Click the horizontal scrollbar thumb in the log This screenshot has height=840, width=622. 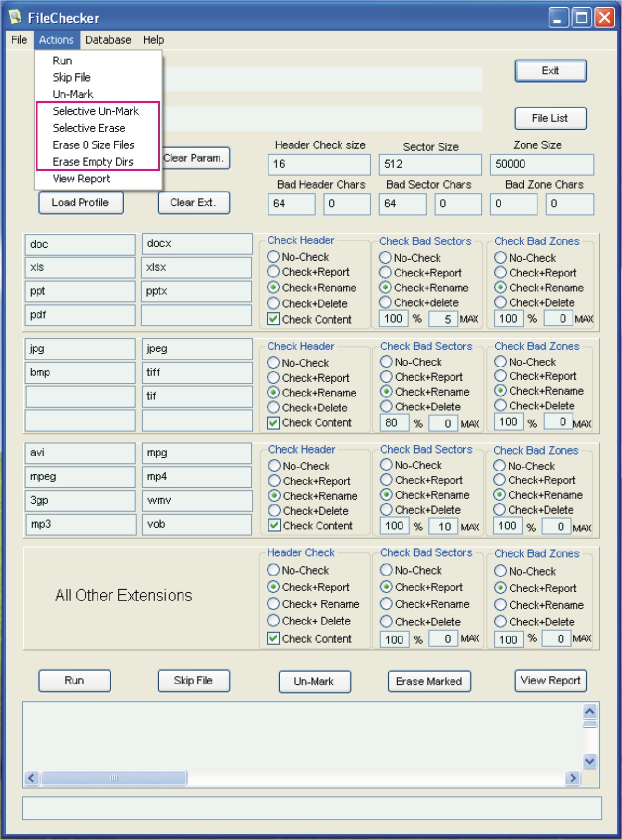click(x=114, y=778)
